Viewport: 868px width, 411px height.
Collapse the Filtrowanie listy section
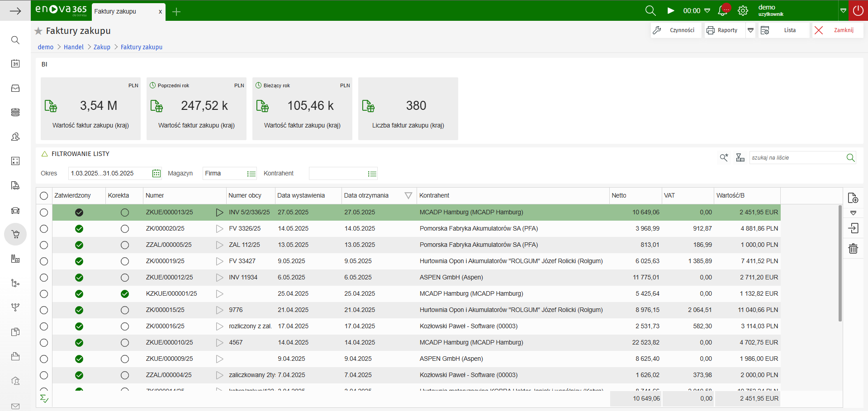[45, 154]
